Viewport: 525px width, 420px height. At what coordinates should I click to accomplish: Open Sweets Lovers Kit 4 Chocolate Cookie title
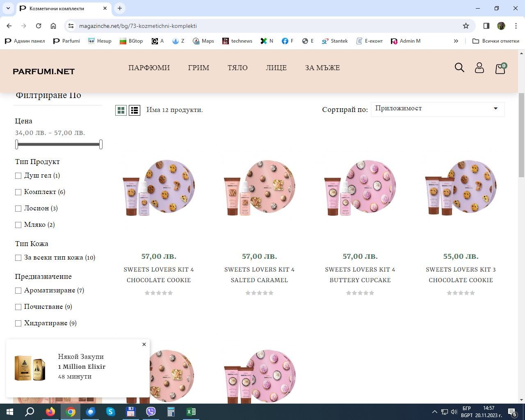(159, 275)
